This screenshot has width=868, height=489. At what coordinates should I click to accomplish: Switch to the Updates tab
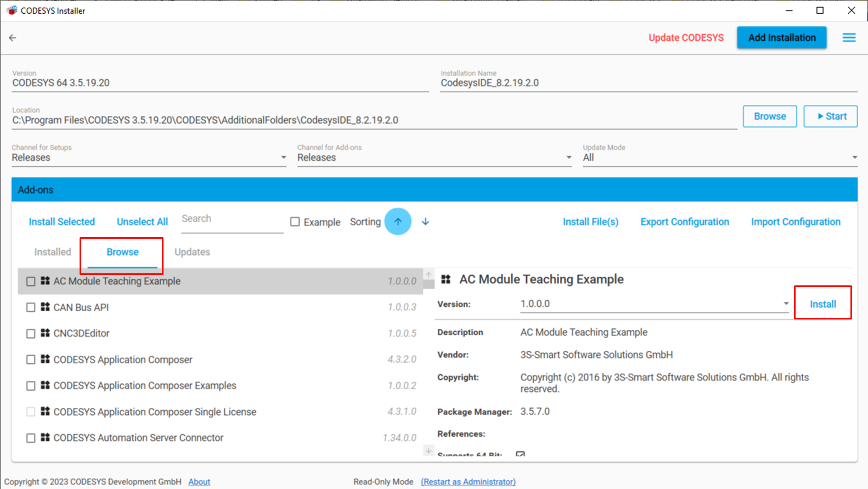click(192, 252)
